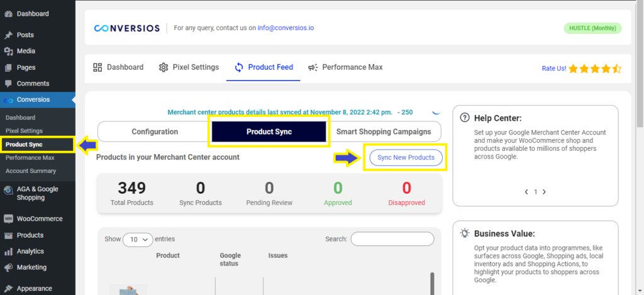The height and width of the screenshot is (295, 644).
Task: Click the Pixel Settings gear icon
Action: (164, 67)
